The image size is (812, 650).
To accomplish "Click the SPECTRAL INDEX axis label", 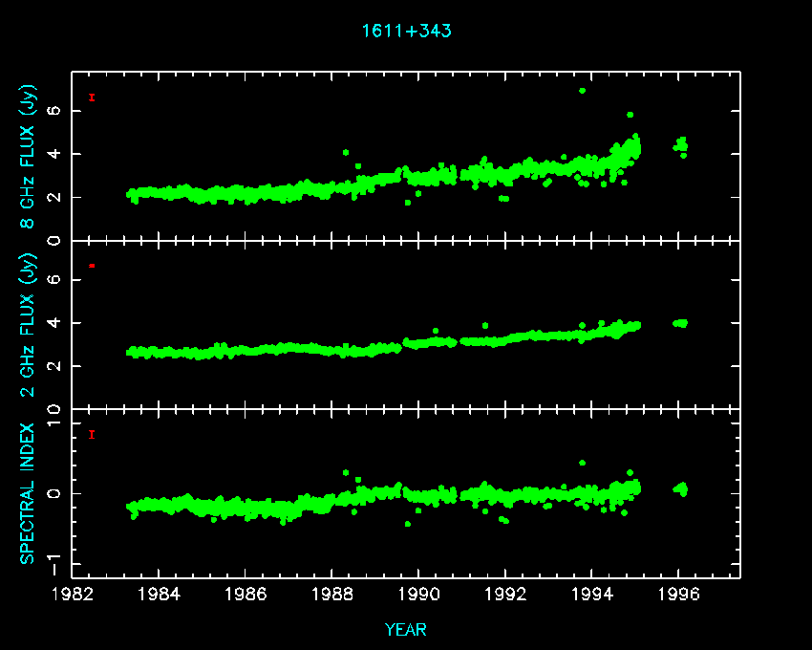I will (29, 492).
